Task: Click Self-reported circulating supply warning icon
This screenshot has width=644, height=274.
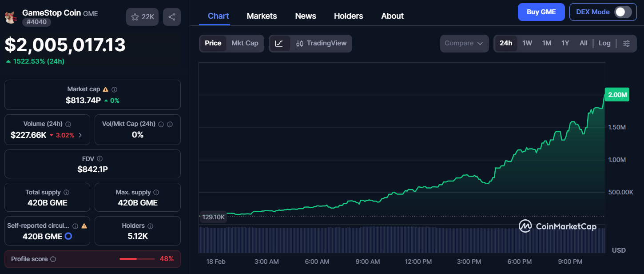Action: [84, 226]
